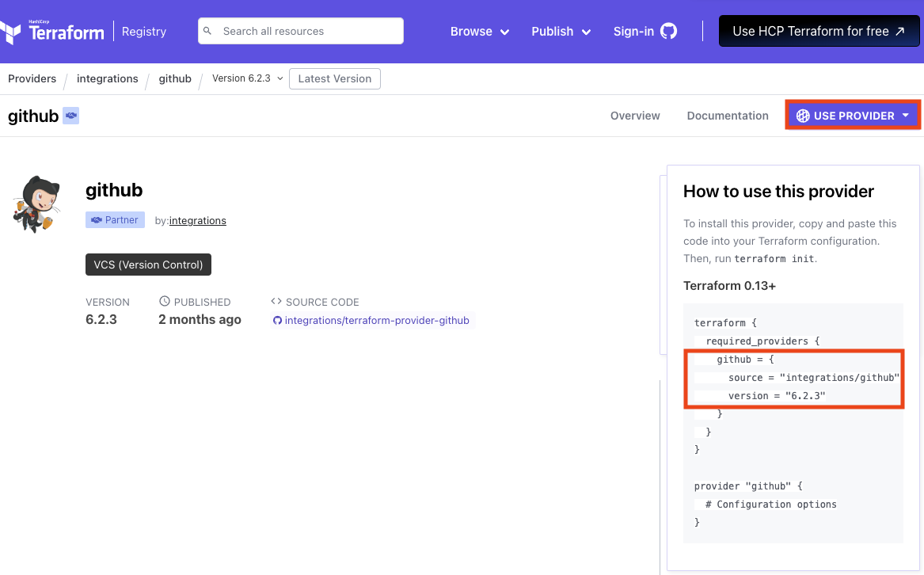Open the integrations breadcrumb link
The image size is (924, 575).
[107, 78]
